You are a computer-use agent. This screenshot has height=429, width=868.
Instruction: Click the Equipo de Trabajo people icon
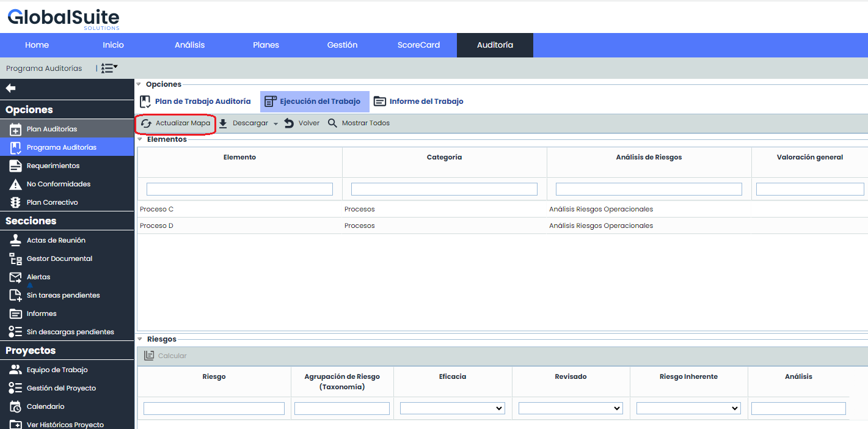tap(16, 370)
